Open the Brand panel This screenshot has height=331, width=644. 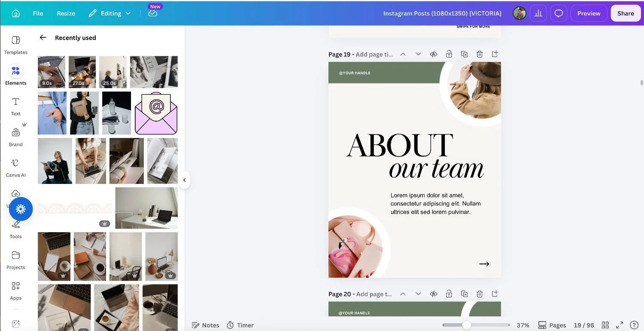[x=16, y=137]
